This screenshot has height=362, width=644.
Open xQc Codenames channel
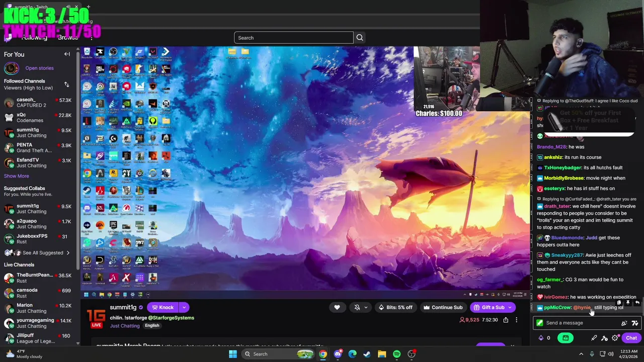pyautogui.click(x=38, y=118)
